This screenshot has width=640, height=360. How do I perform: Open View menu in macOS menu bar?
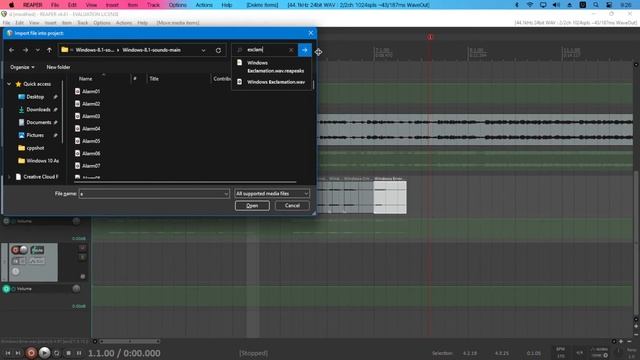pyautogui.click(x=91, y=5)
